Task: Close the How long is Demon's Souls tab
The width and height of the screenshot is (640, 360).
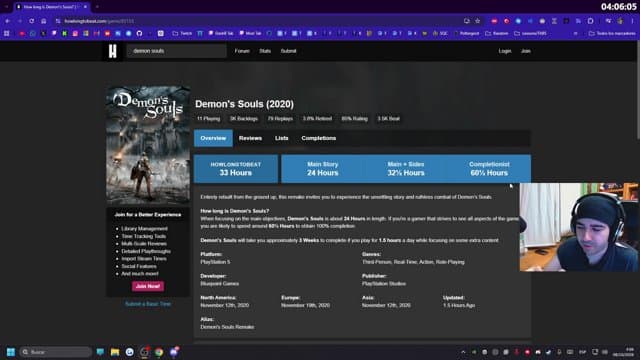Action: pyautogui.click(x=85, y=7)
